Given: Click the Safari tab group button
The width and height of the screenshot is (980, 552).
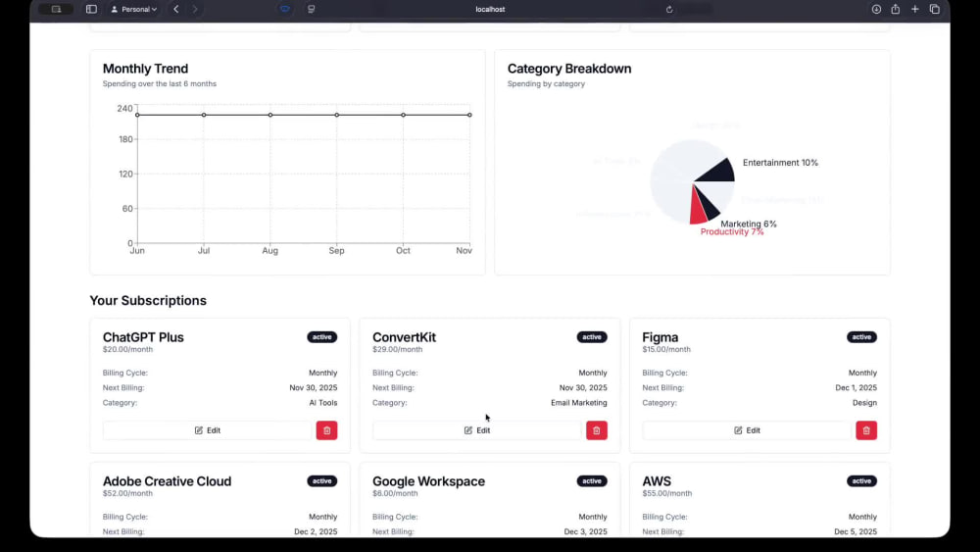Looking at the screenshot, I should [x=56, y=10].
